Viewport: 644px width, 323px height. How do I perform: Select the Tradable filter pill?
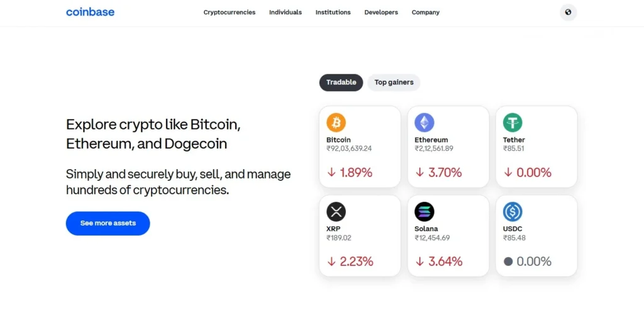point(341,82)
